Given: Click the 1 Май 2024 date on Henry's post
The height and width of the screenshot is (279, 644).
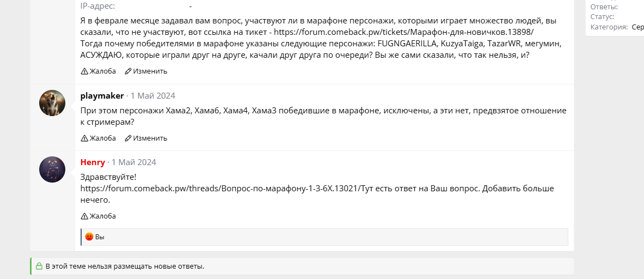Looking at the screenshot, I should 134,162.
